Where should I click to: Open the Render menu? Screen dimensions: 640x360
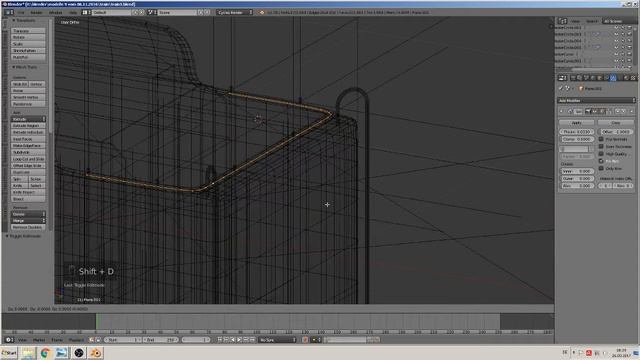36,12
